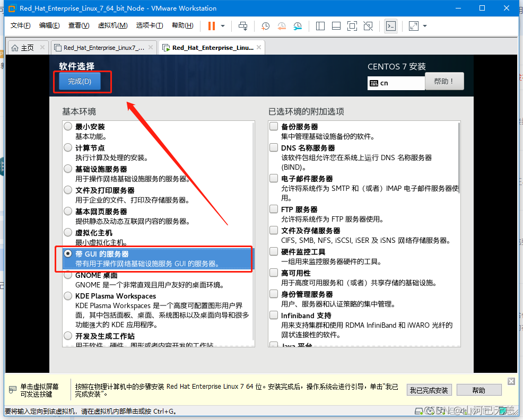Select the 开发及生成工作站 radio button
Image resolution: width=523 pixels, height=420 pixels.
point(68,336)
